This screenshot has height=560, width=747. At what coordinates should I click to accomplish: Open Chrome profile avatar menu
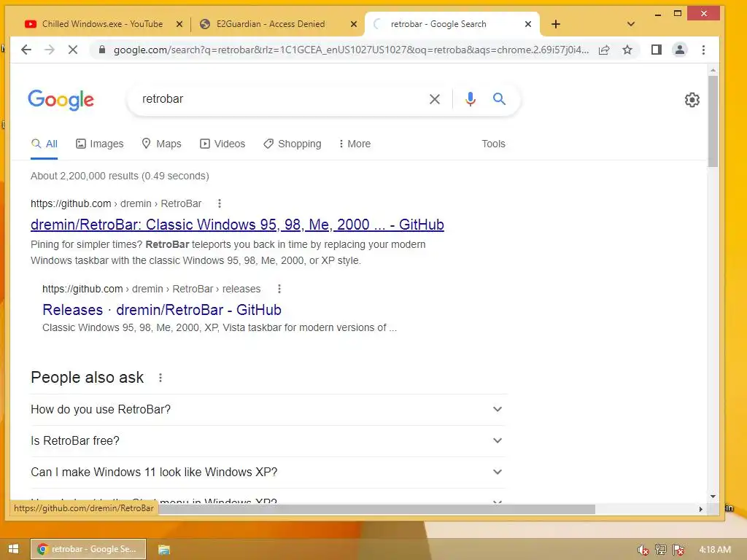point(680,50)
